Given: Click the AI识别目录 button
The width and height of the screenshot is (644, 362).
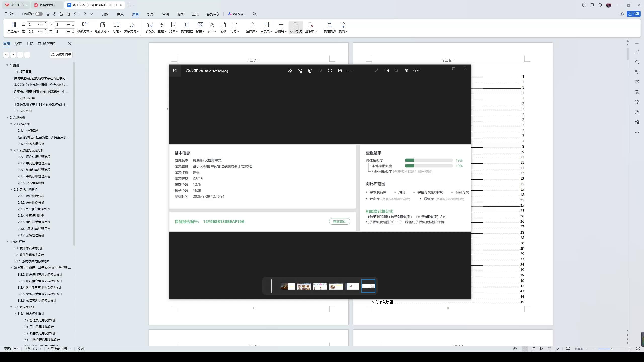Looking at the screenshot, I should click(61, 55).
